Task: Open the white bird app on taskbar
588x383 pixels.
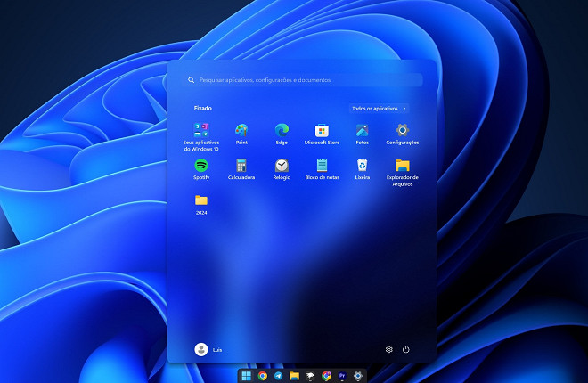Action: pyautogui.click(x=310, y=376)
